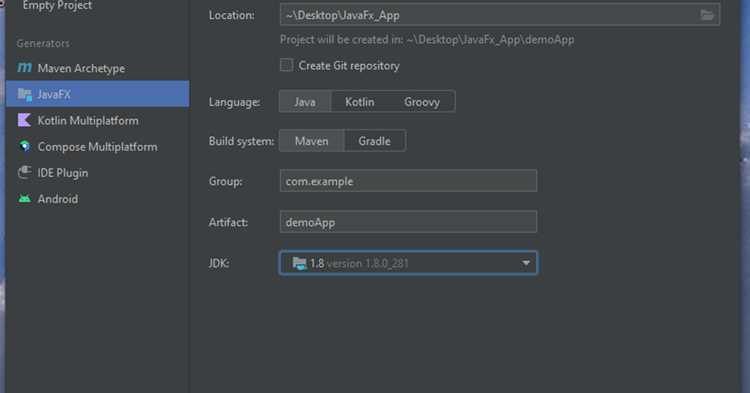Select Empty Project in the sidebar
The width and height of the screenshot is (750, 393).
pos(57,6)
